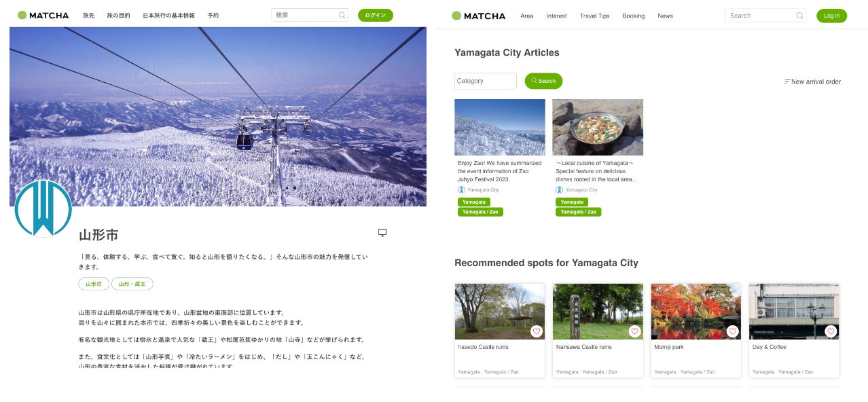Open the Day & Coffee photo
Viewport: 868px width, 402px height.
tap(794, 312)
